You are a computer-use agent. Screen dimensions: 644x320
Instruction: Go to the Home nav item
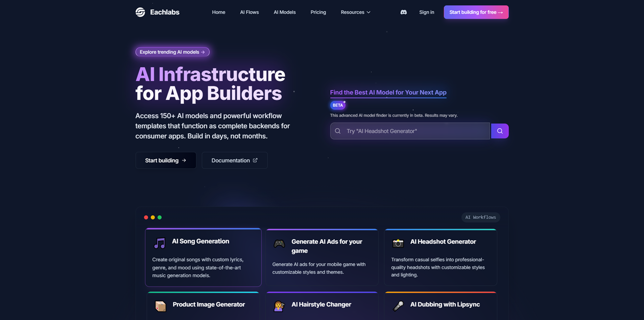tap(218, 12)
